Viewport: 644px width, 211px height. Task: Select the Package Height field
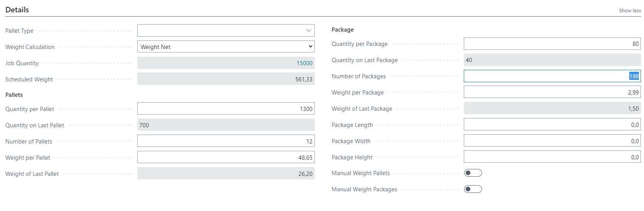click(x=552, y=157)
